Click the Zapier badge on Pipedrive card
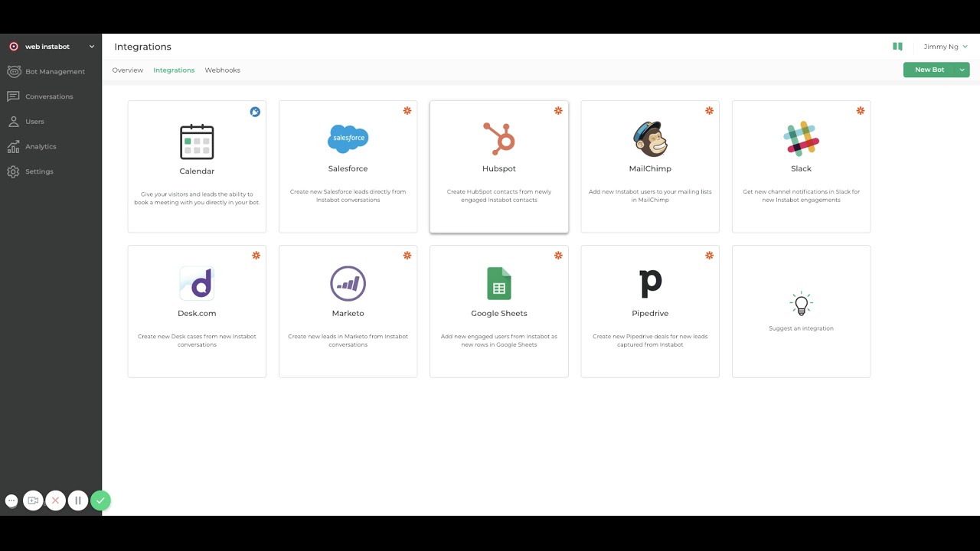980x551 pixels. pyautogui.click(x=709, y=256)
